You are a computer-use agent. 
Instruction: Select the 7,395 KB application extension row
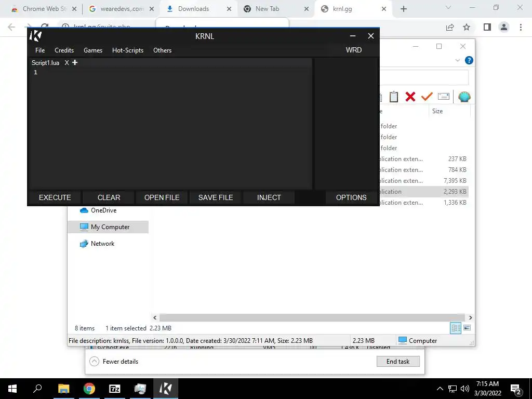[x=424, y=181]
